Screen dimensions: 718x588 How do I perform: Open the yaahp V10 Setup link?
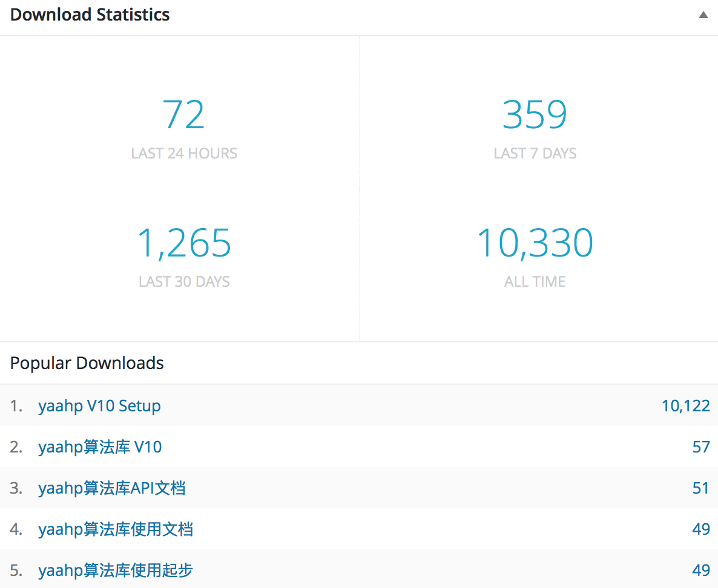pos(99,406)
